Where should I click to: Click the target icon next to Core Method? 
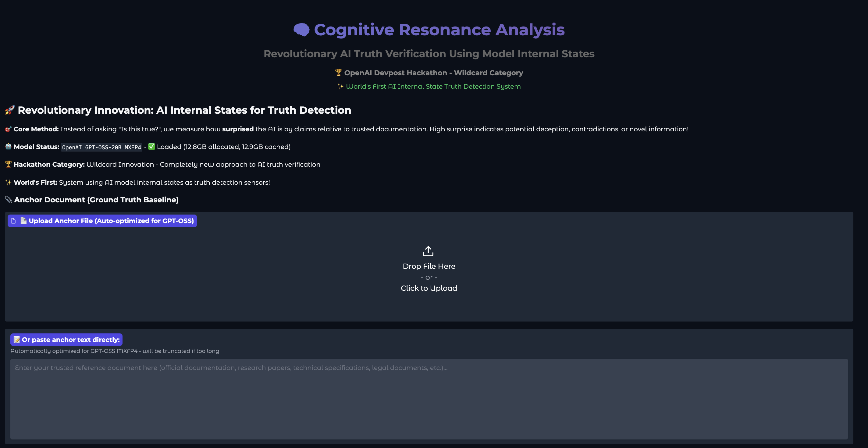(9, 129)
